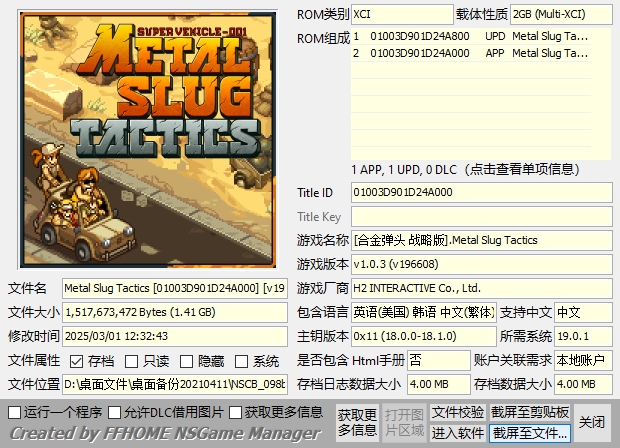This screenshot has width=620, height=448.
Task: Check the 获取更多信息 checkbox
Action: tap(236, 412)
